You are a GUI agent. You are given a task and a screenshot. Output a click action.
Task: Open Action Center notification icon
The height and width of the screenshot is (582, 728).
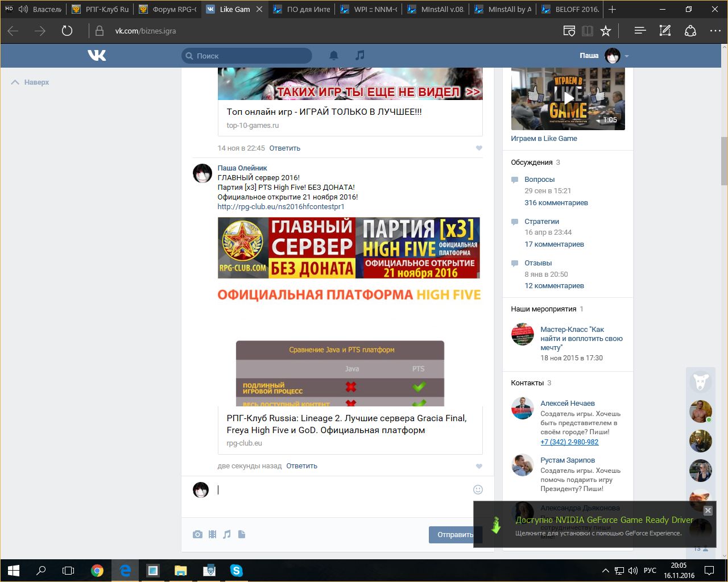click(x=709, y=570)
